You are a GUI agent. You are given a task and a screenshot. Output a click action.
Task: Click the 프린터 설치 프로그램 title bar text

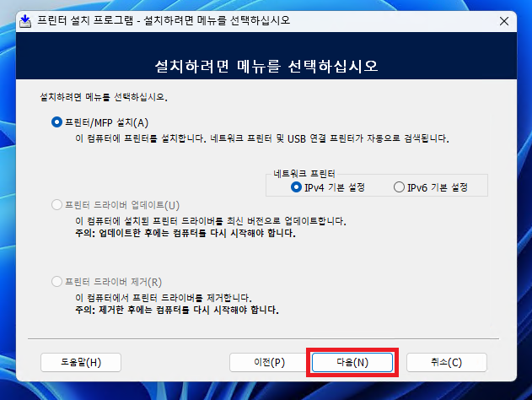point(164,20)
